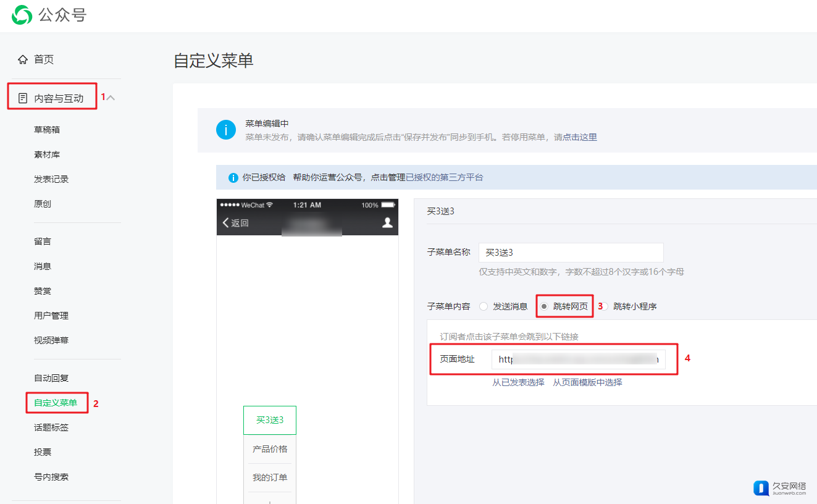Click the small info icon beside 你已授权给
Image resolution: width=817 pixels, height=504 pixels.
tap(233, 178)
